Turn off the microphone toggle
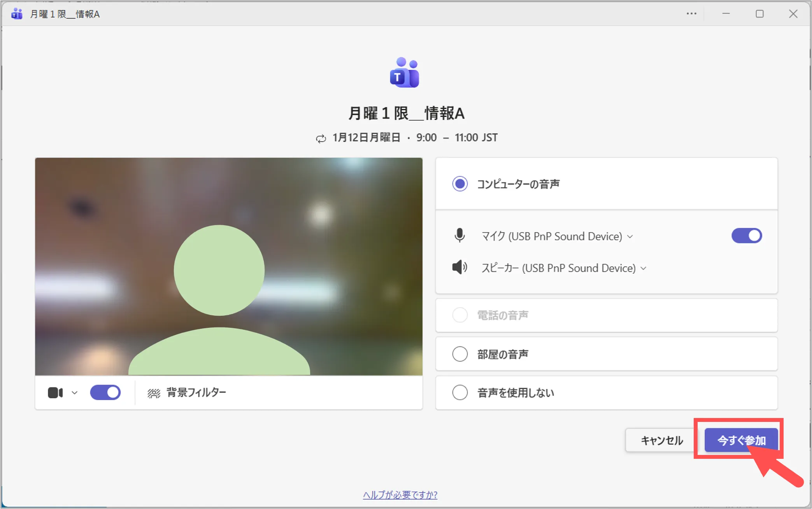The image size is (812, 509). click(746, 236)
